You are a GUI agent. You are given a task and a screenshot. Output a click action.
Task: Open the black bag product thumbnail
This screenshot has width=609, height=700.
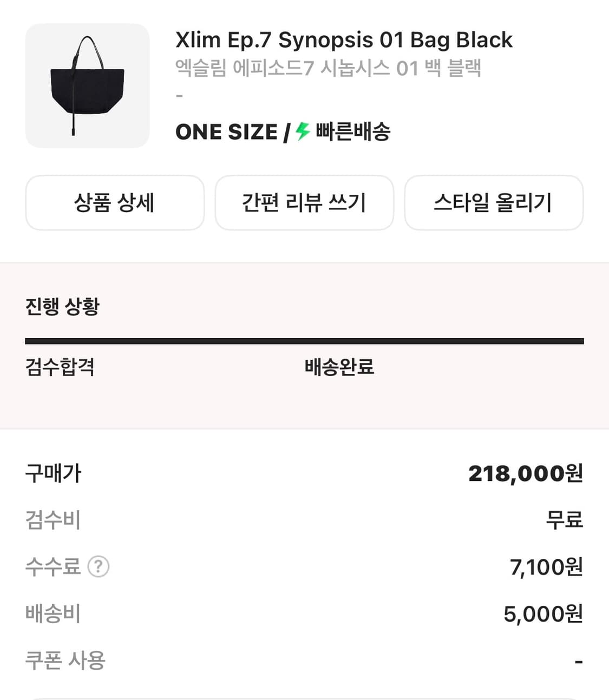tap(87, 85)
